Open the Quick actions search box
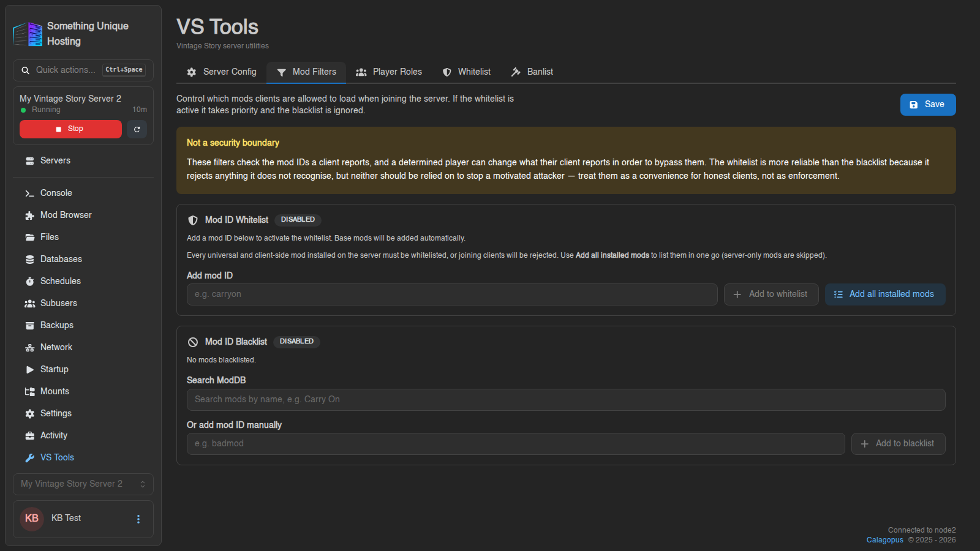 (83, 70)
